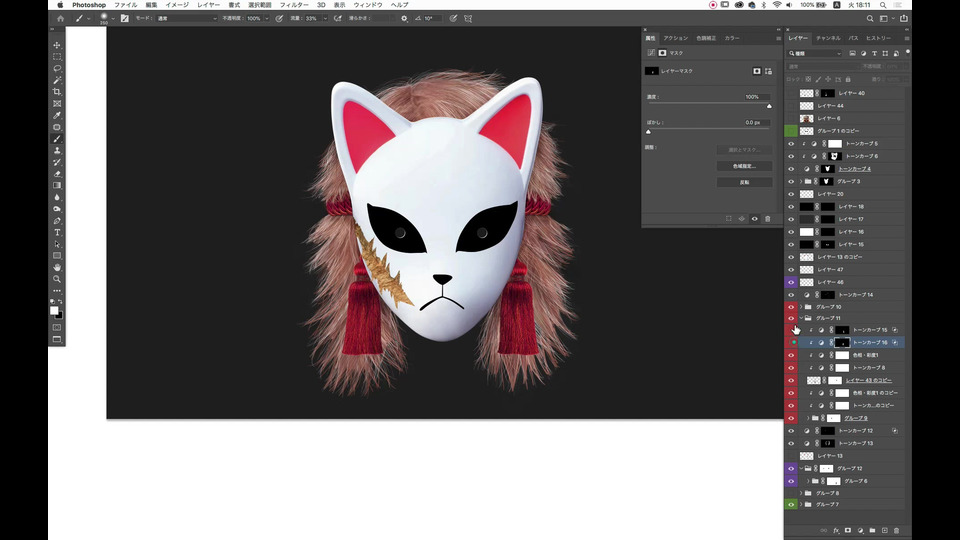Click the 反転 button
The image size is (960, 540).
pyautogui.click(x=745, y=182)
